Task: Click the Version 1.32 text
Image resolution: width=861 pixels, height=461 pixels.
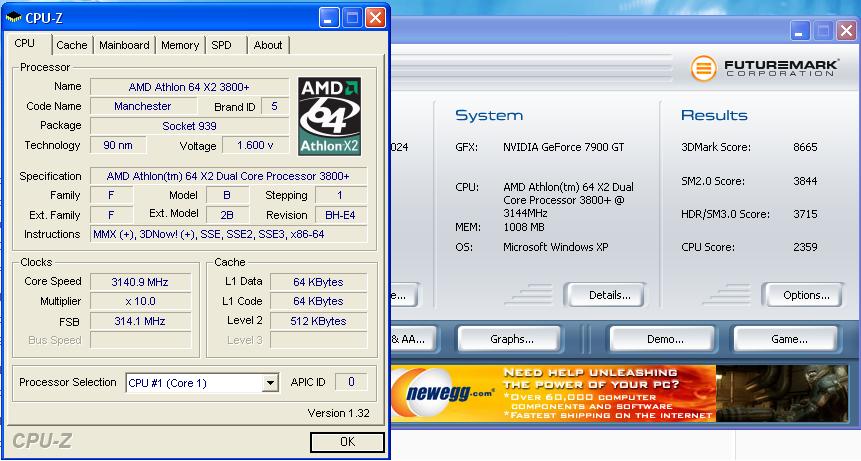Action: [x=338, y=413]
